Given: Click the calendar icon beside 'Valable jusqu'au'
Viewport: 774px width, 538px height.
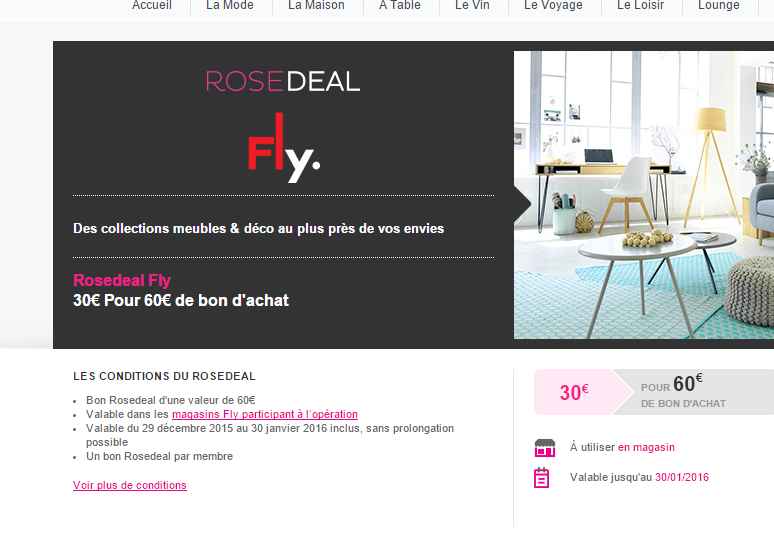Looking at the screenshot, I should pos(542,478).
